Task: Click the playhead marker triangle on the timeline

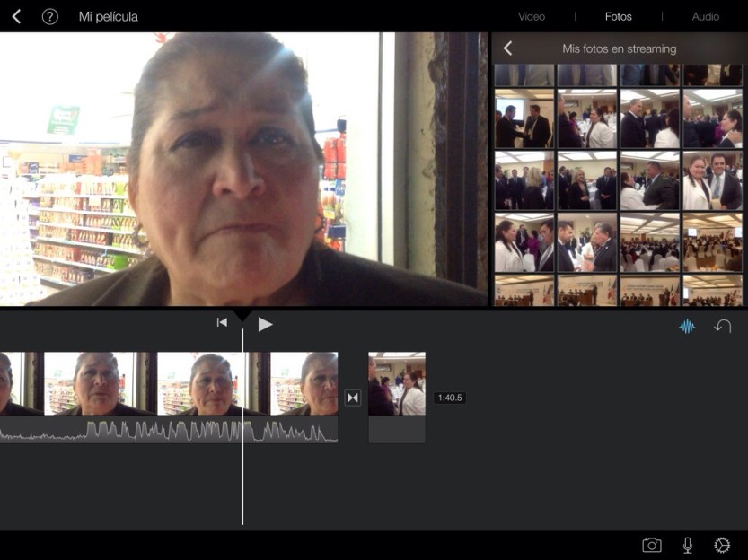Action: tap(242, 315)
